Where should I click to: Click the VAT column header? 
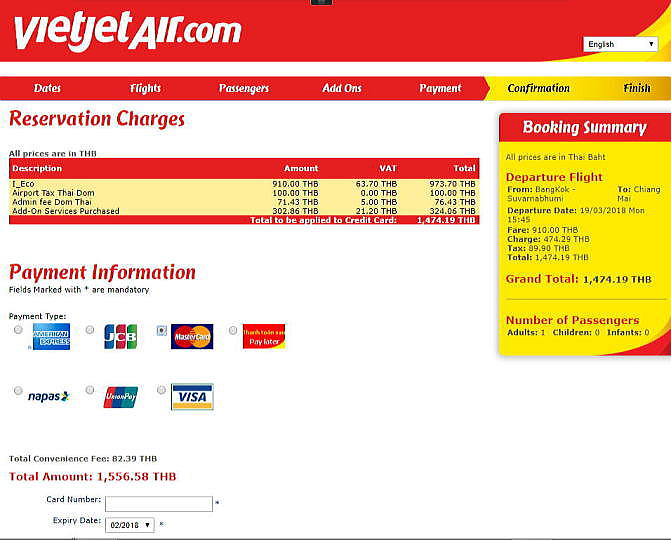pyautogui.click(x=388, y=168)
